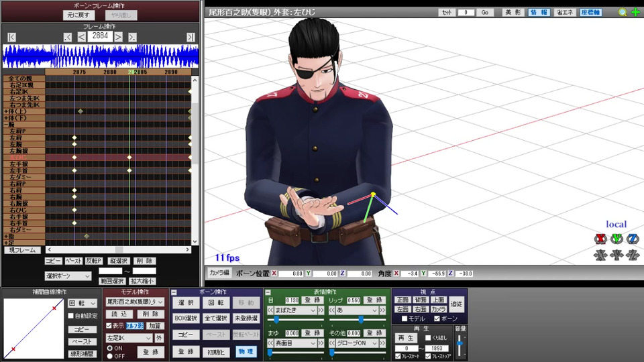Enable the モデル view checkbox

pos(404,318)
